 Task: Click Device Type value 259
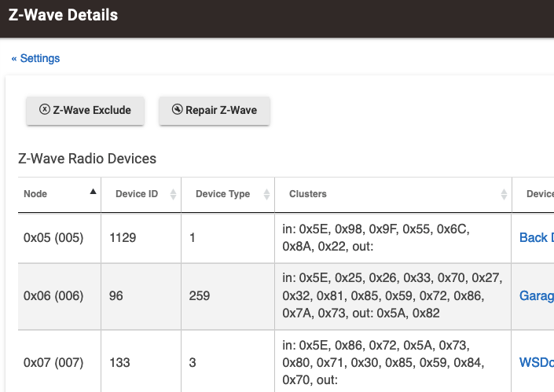200,296
